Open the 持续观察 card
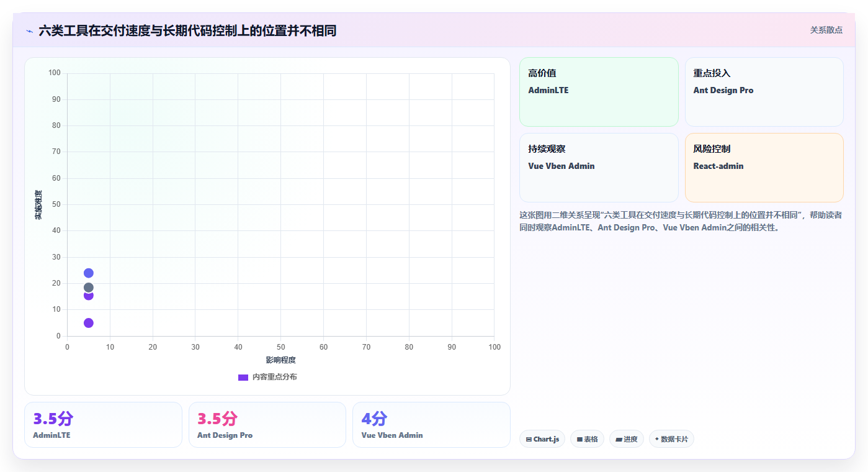 point(599,168)
